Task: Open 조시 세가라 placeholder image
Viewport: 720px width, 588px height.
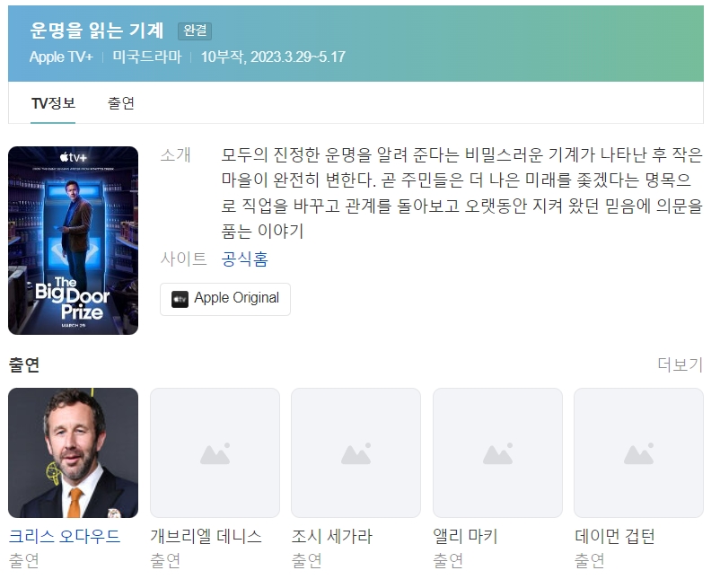Action: point(356,453)
